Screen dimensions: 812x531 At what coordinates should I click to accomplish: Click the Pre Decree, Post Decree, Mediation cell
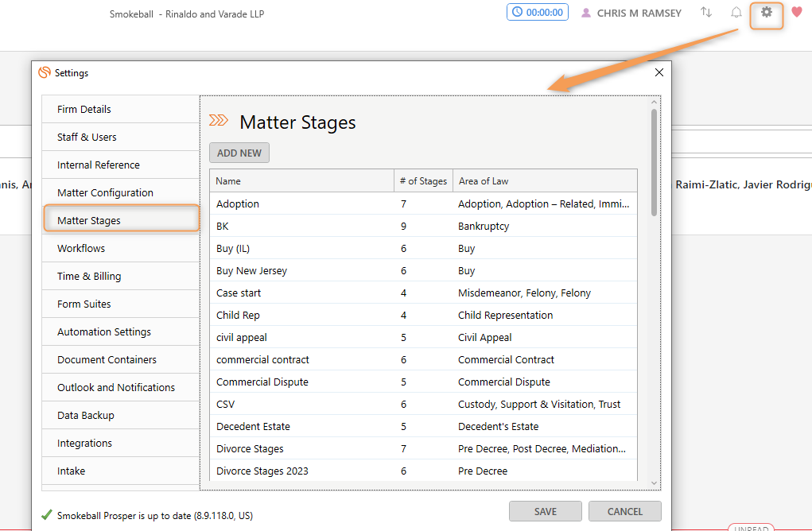545,448
